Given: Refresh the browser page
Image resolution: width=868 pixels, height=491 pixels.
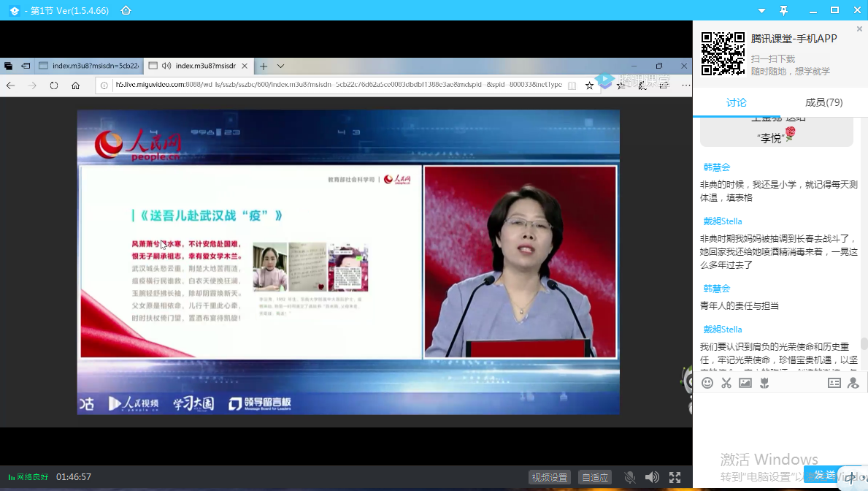Looking at the screenshot, I should click(54, 85).
